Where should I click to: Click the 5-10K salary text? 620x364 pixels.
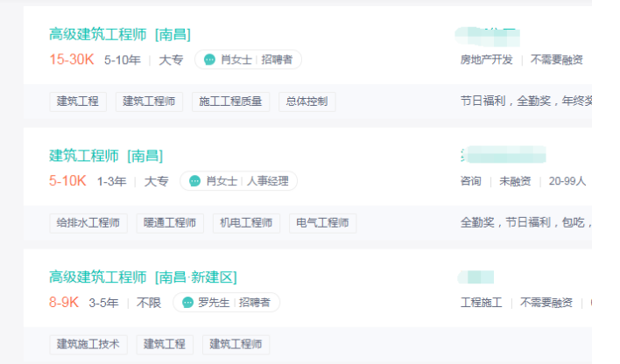(67, 181)
